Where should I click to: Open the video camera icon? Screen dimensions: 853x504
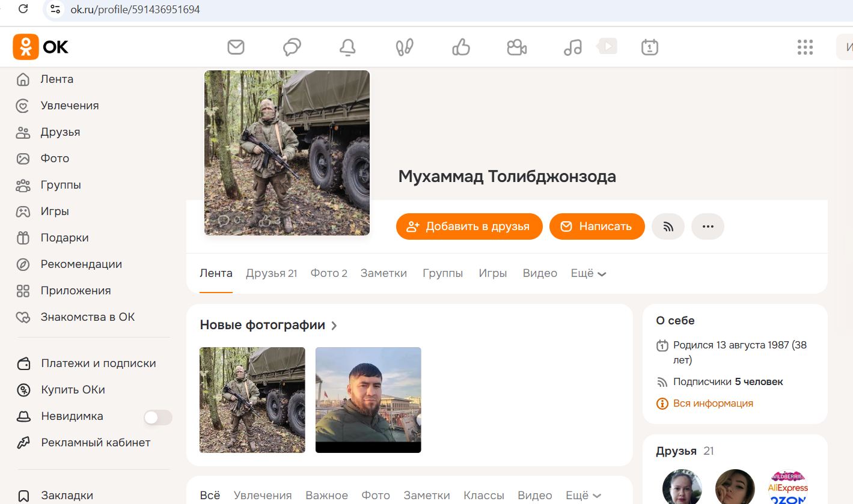[x=517, y=47]
